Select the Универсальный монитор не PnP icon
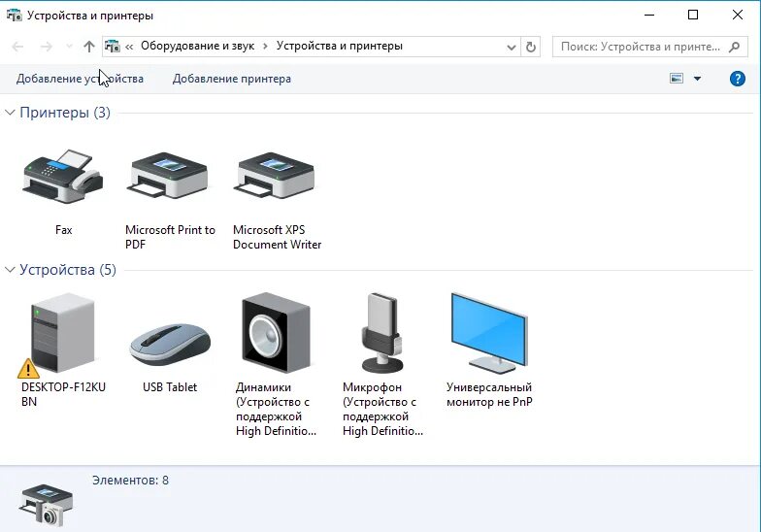This screenshot has height=532, width=761. [489, 333]
